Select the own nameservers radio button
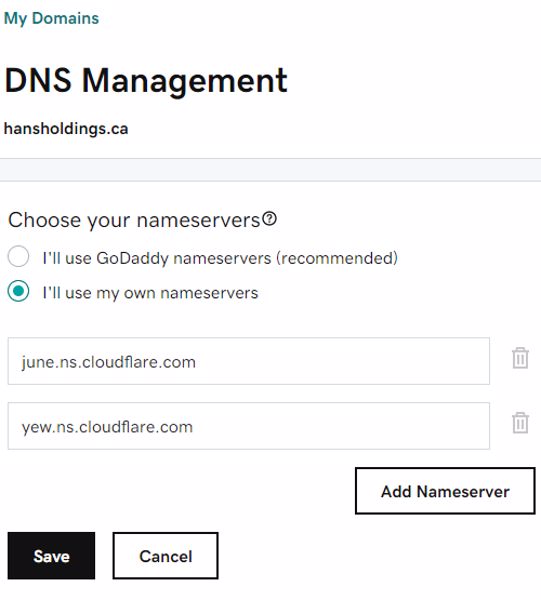Image resolution: width=541 pixels, height=600 pixels. point(18,291)
